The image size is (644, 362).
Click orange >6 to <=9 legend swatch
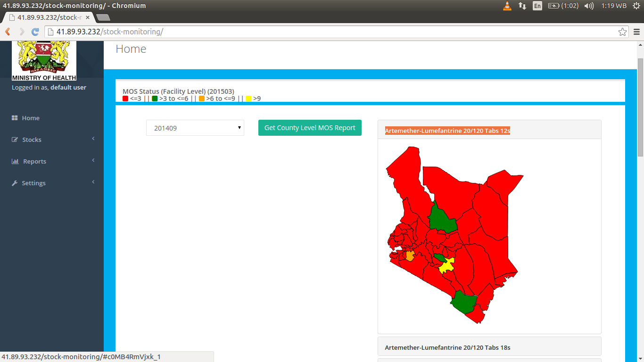tap(202, 99)
